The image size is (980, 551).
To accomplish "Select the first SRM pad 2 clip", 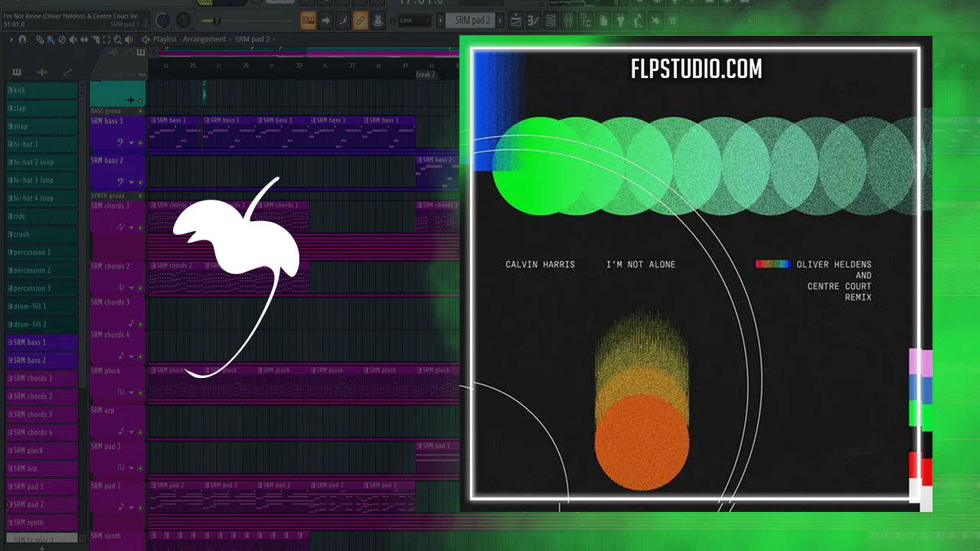I will point(175,497).
